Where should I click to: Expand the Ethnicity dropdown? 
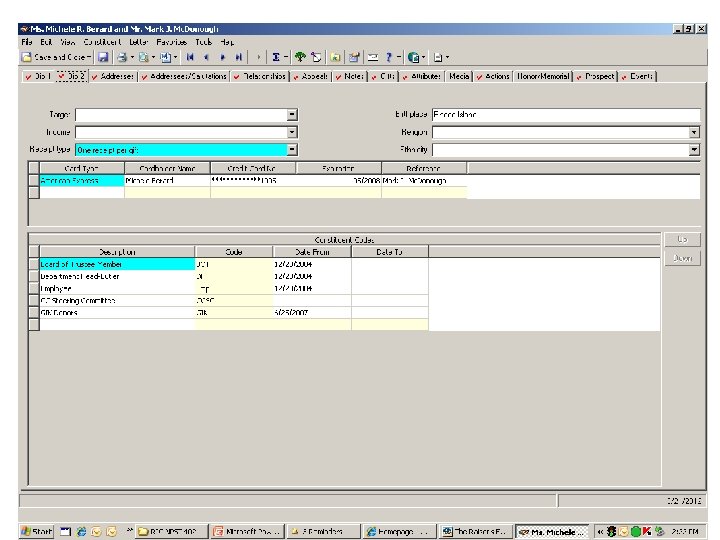tap(694, 150)
